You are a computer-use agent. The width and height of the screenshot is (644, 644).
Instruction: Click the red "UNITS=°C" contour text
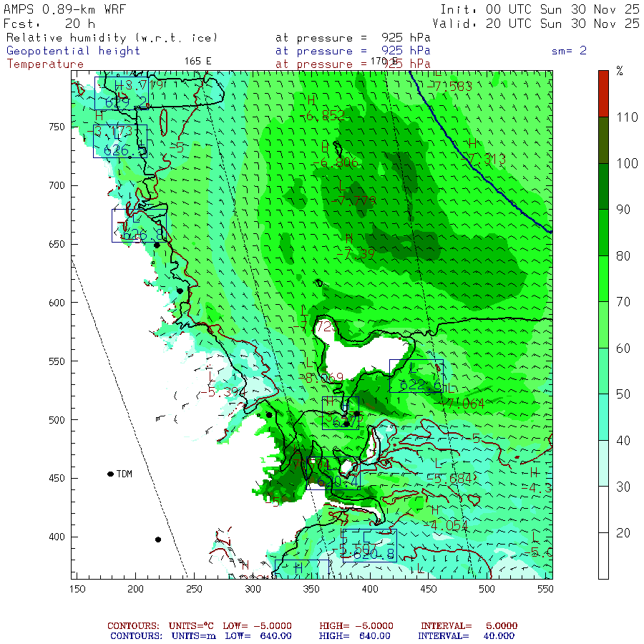click(x=191, y=626)
